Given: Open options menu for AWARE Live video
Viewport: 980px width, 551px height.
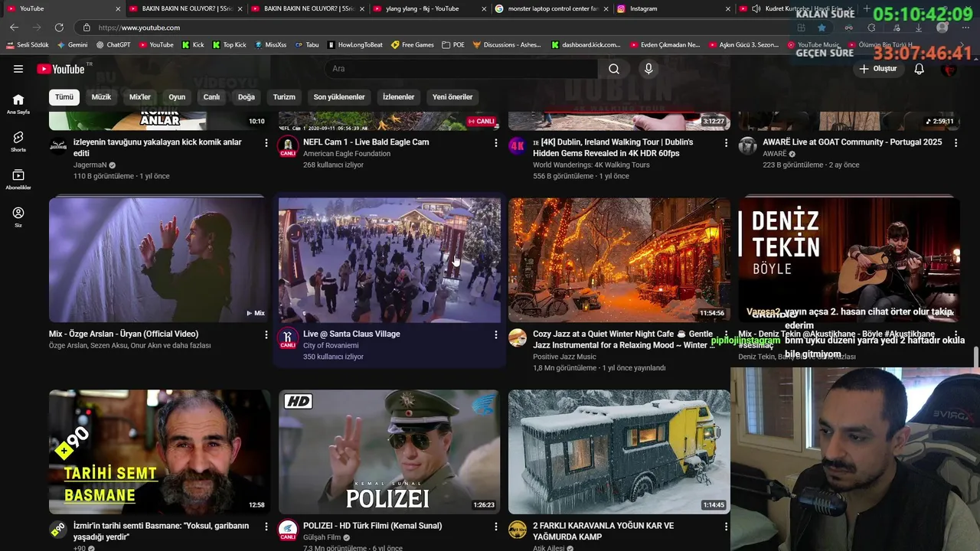Looking at the screenshot, I should coord(955,143).
